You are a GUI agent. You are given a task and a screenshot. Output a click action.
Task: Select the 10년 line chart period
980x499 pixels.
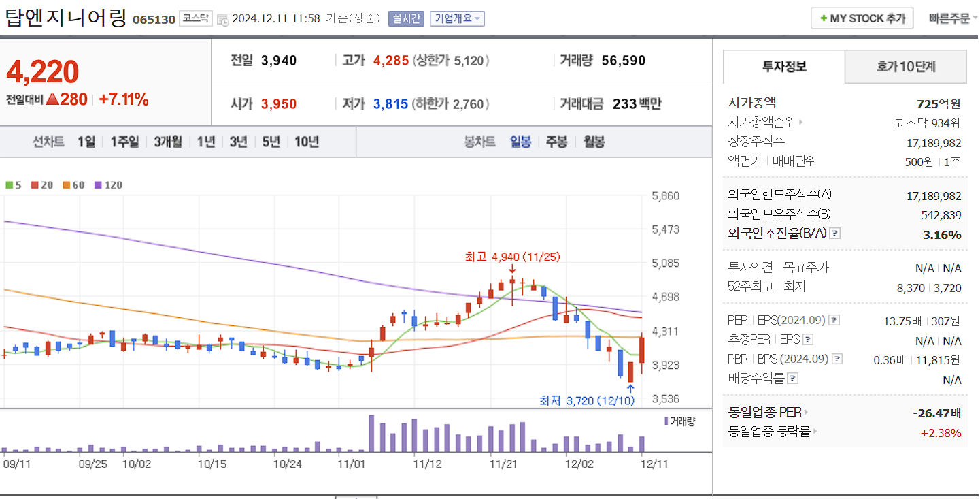(x=307, y=142)
